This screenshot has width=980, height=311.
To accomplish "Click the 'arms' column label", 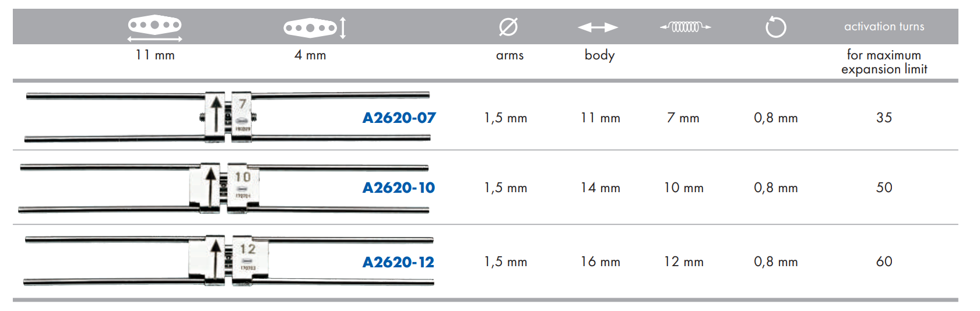I will click(x=510, y=55).
